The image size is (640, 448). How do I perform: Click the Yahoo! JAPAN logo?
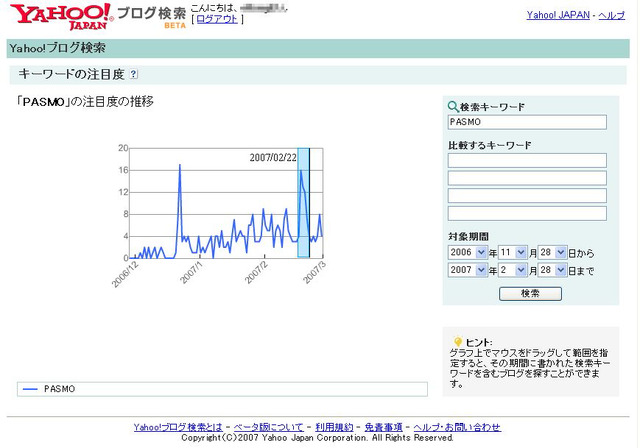point(61,17)
